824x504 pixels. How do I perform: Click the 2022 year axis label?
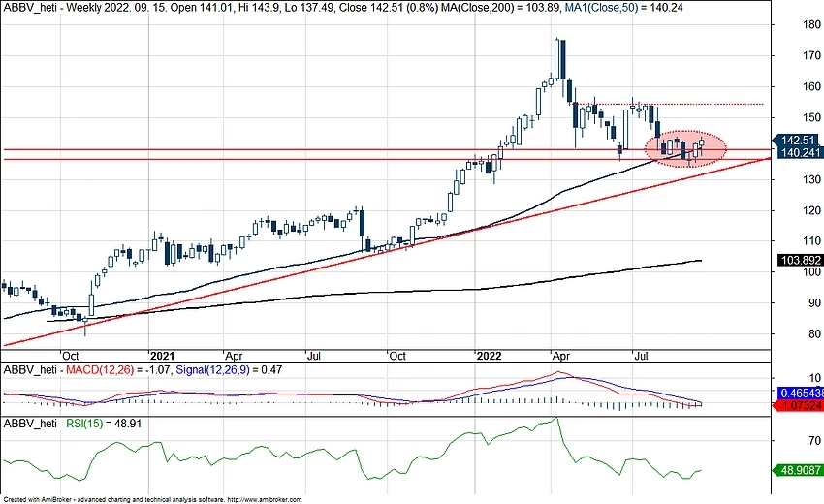tap(490, 356)
